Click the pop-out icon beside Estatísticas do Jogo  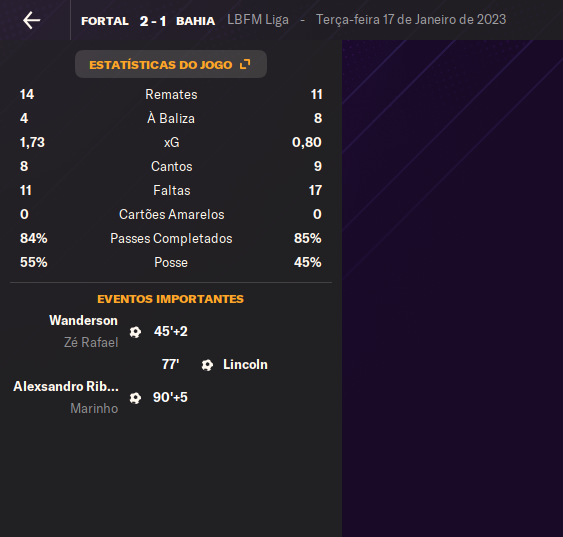(x=245, y=64)
